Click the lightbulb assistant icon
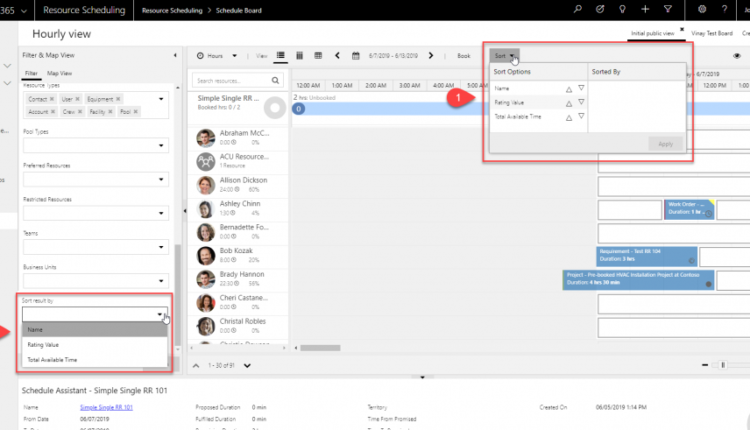This screenshot has height=430, width=750. click(x=623, y=9)
